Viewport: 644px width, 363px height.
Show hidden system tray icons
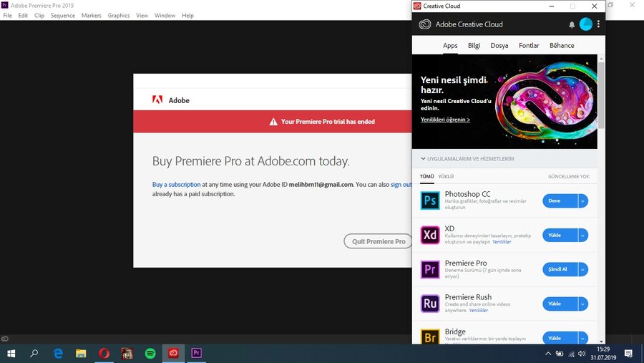pos(548,354)
